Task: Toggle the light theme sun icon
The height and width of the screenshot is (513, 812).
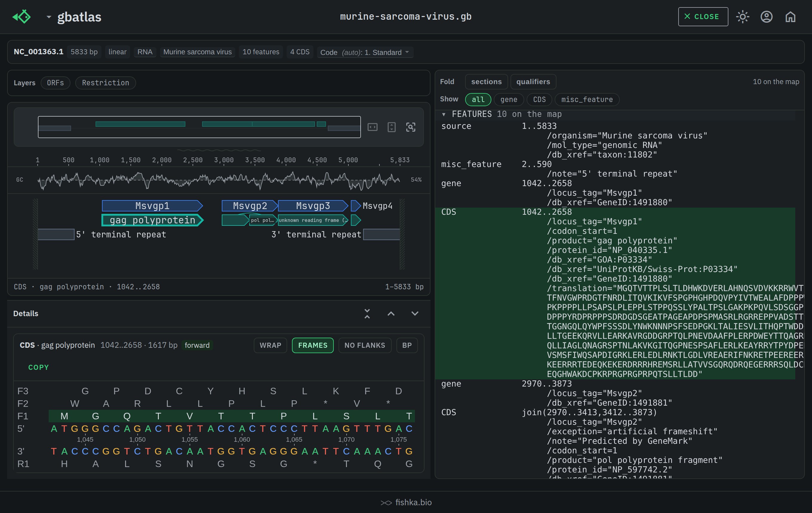Action: coord(742,16)
